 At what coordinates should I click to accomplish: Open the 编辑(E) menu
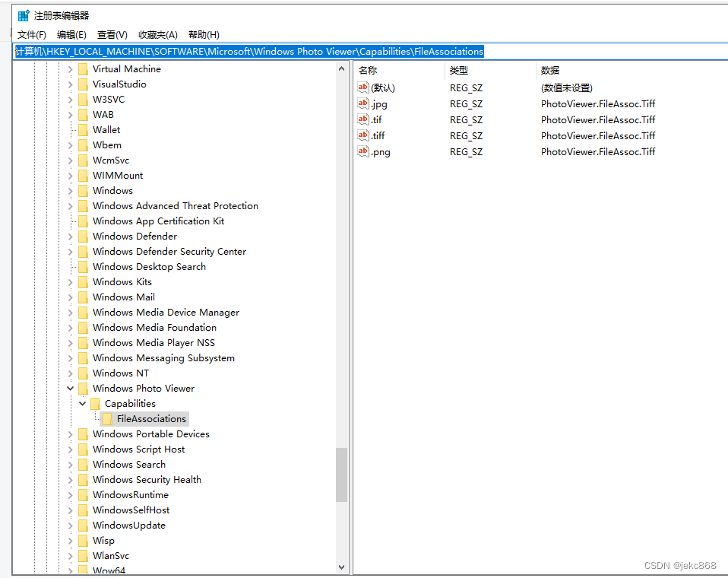71,35
